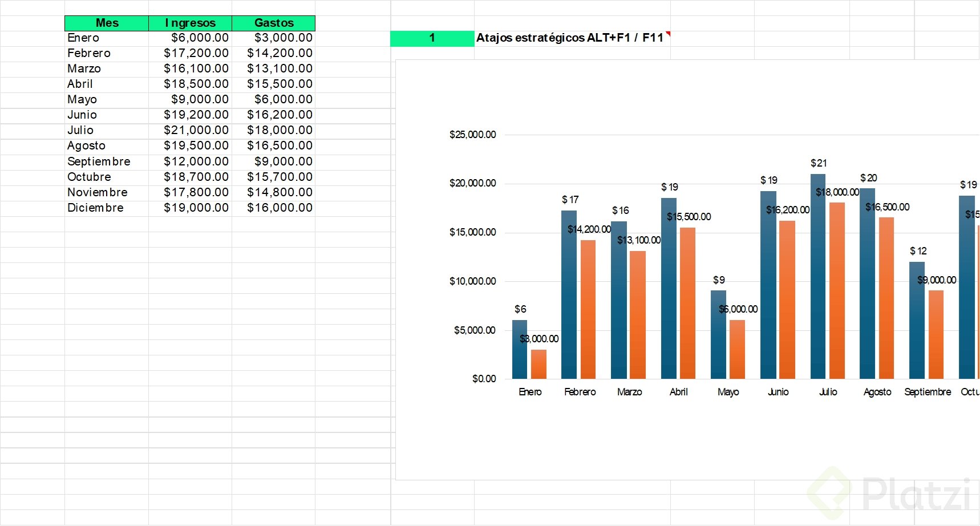Select the Abril cell in the table
Screen dimensions: 980x526
[107, 84]
